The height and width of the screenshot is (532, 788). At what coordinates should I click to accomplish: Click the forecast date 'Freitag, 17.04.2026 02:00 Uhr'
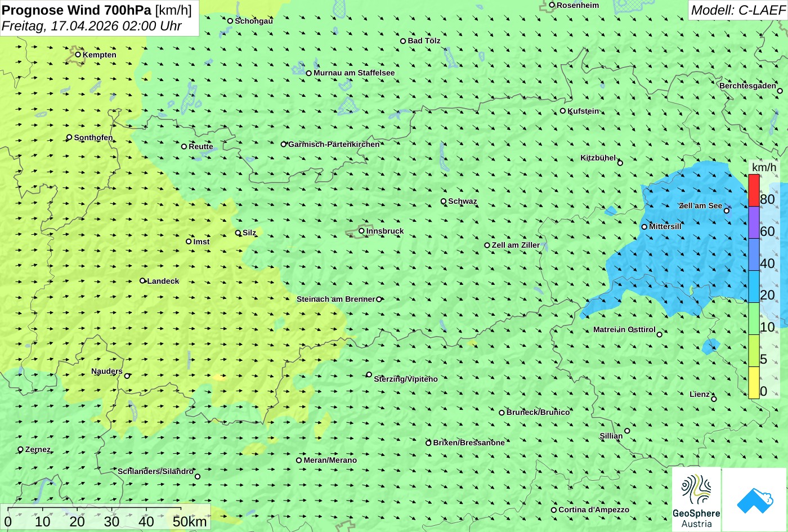[92, 26]
